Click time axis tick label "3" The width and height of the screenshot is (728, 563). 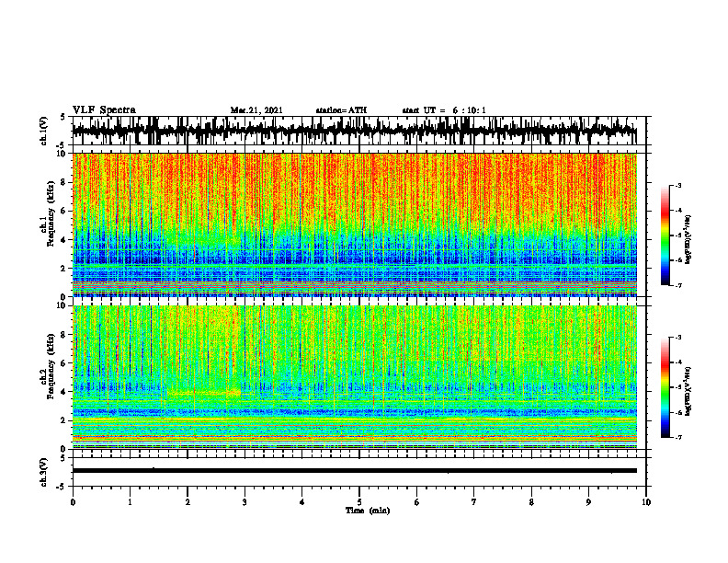point(245,502)
